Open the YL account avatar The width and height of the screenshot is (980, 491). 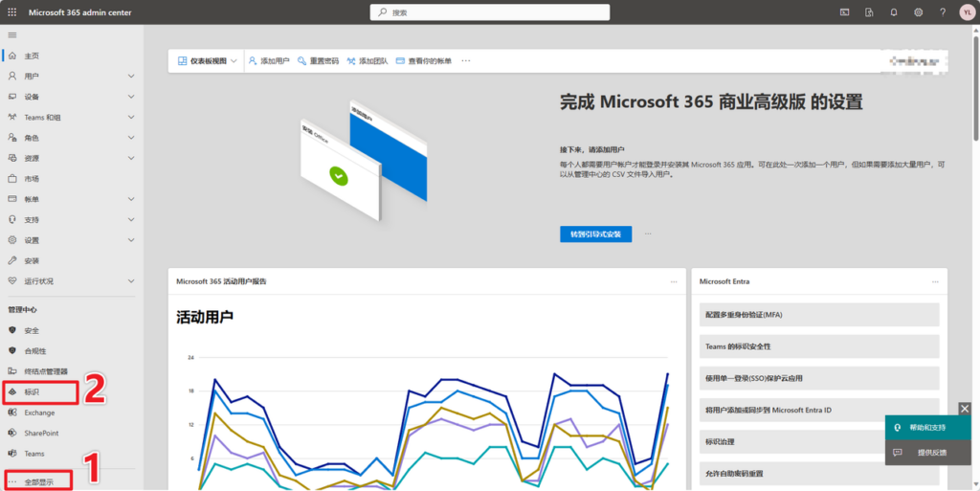[967, 11]
